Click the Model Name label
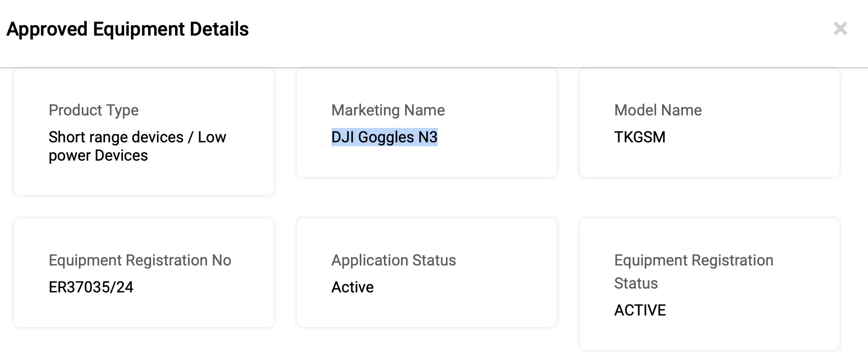The width and height of the screenshot is (868, 353). pos(658,110)
